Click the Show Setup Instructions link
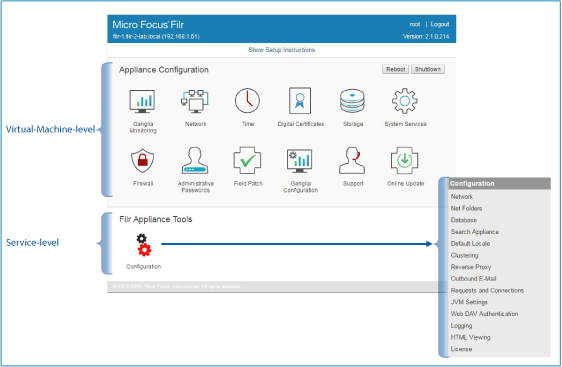Viewport: 562px width, 367px height. click(282, 50)
